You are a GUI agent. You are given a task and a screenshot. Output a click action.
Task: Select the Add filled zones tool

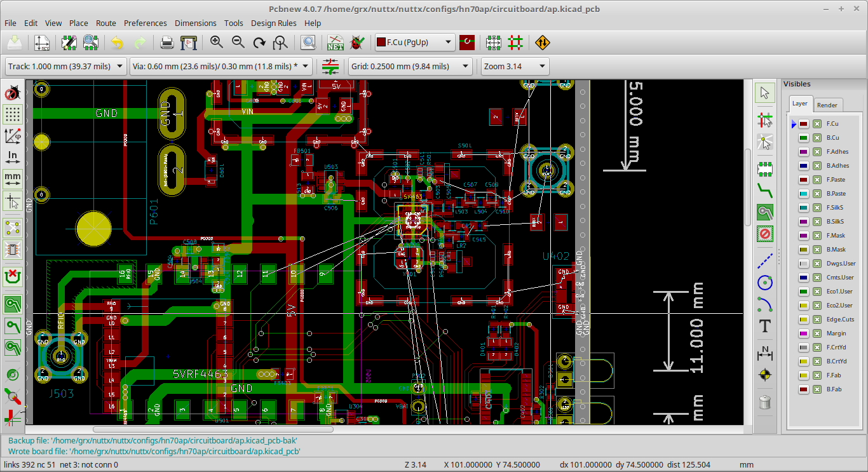(765, 212)
